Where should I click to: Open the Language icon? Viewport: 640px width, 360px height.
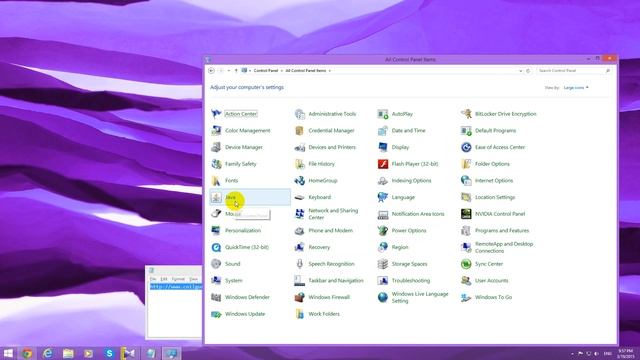pos(383,197)
